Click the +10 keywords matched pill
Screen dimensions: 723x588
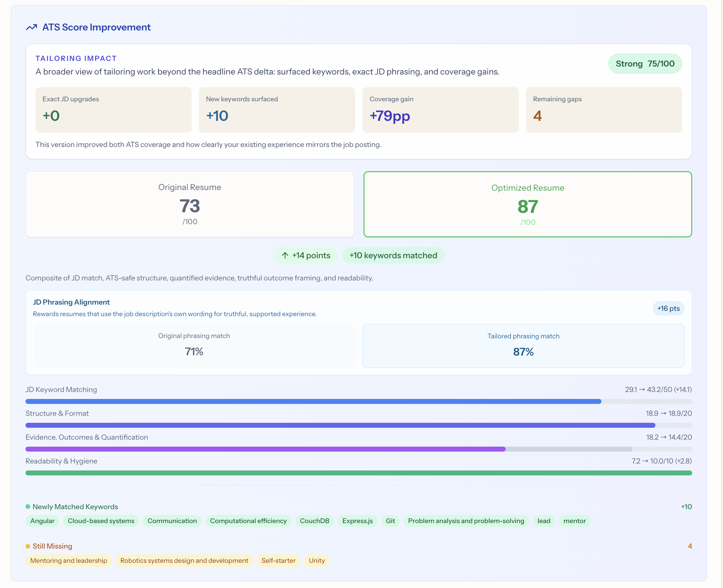(x=393, y=255)
